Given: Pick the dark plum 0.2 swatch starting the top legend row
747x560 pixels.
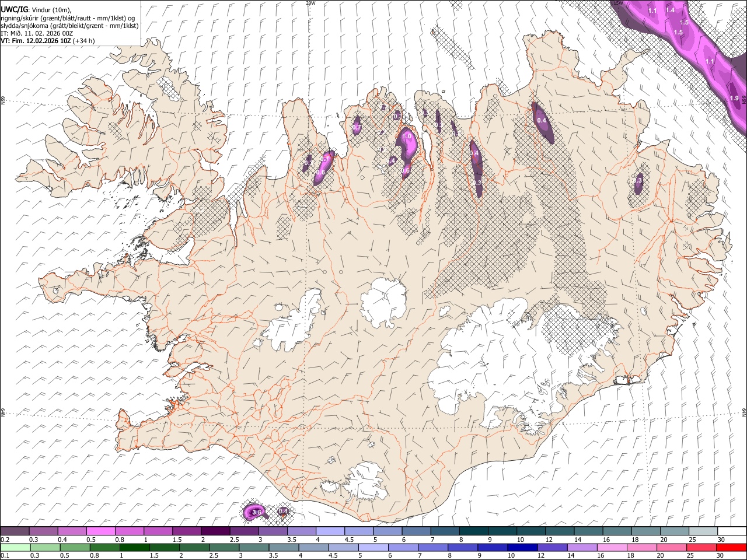Looking at the screenshot, I should pyautogui.click(x=15, y=531).
